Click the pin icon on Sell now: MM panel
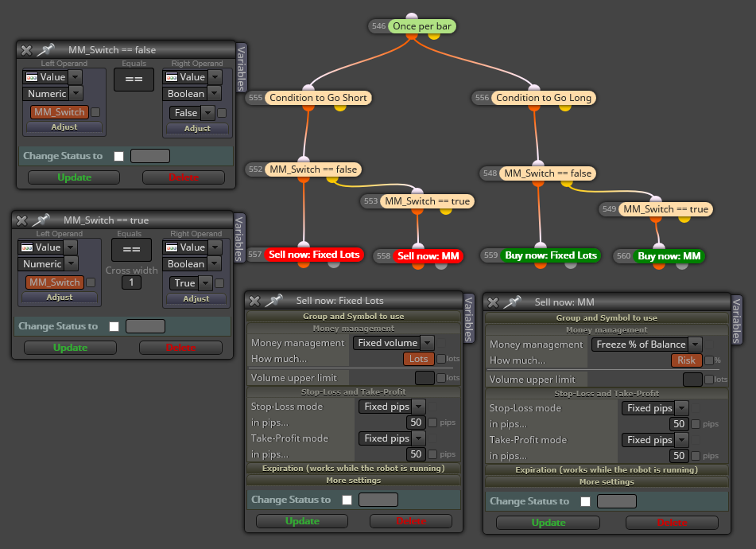This screenshot has width=756, height=549. (512, 302)
